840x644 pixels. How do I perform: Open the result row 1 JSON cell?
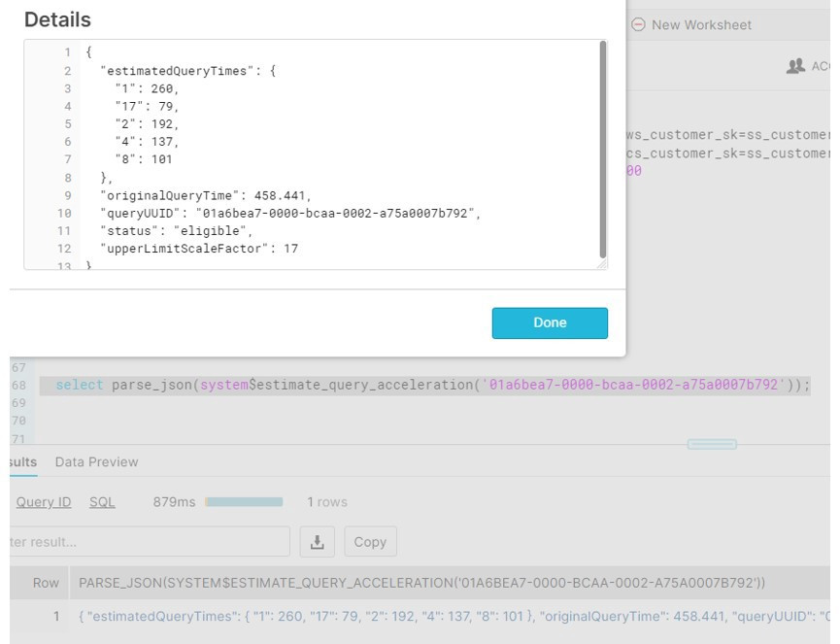tap(454, 616)
